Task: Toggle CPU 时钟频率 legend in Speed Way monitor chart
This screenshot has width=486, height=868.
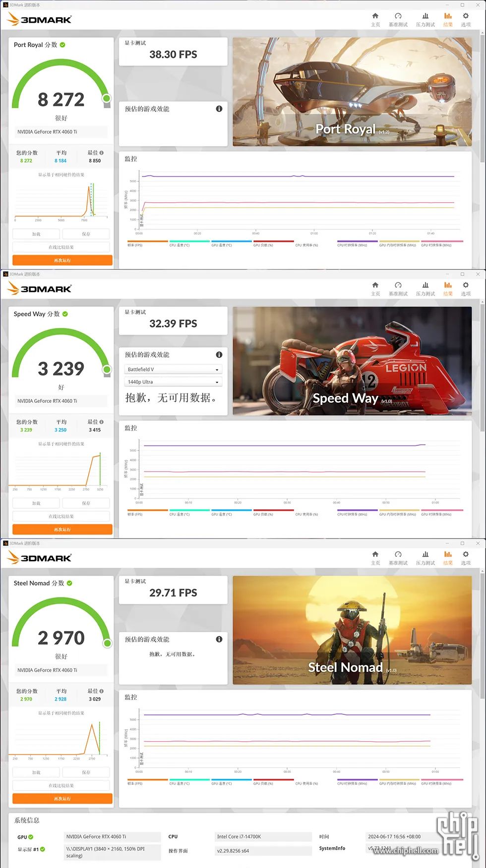Action: [x=358, y=512]
